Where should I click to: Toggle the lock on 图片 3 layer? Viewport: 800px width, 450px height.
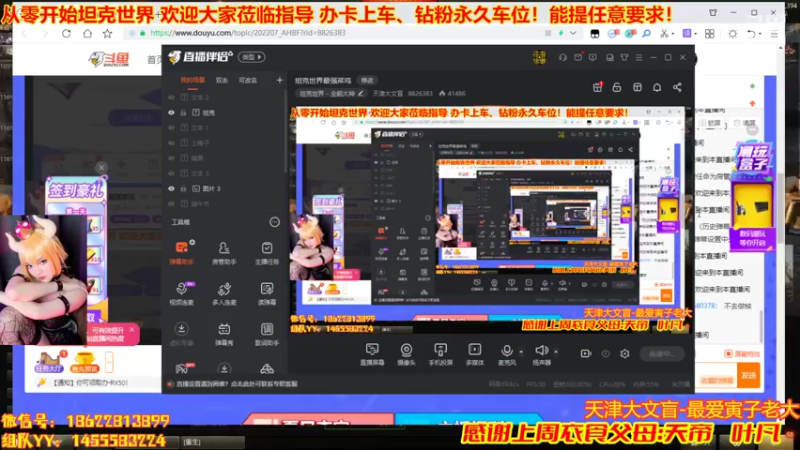184,189
